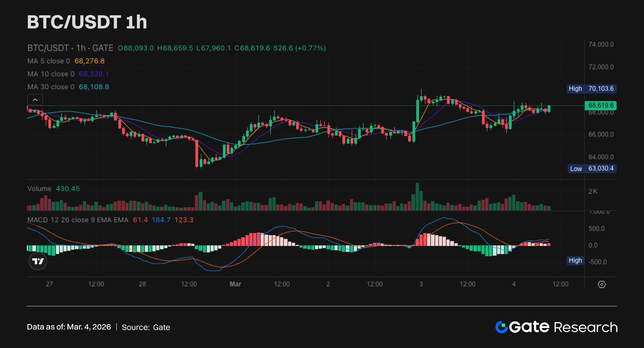Click the Volume indicator legend
This screenshot has width=644, height=348.
[x=39, y=189]
